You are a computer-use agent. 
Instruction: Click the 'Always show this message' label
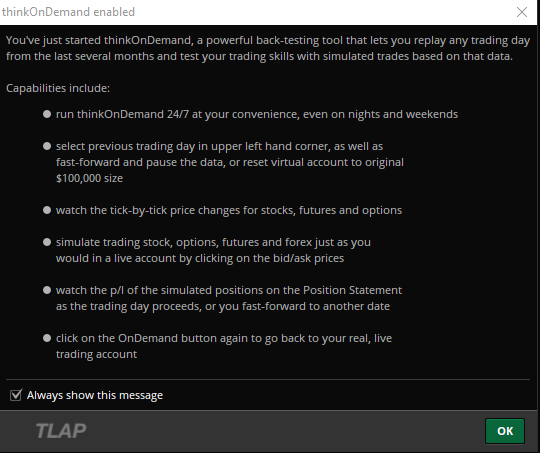95,395
